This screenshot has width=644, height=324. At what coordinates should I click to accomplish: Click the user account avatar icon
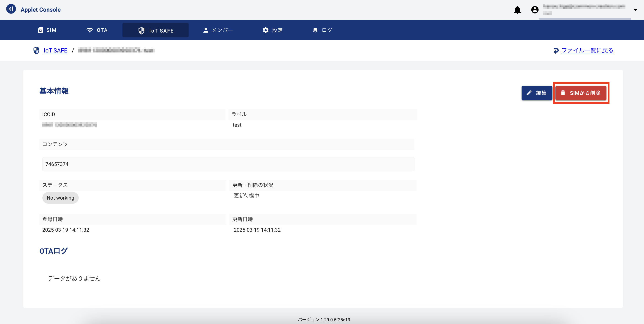(535, 10)
